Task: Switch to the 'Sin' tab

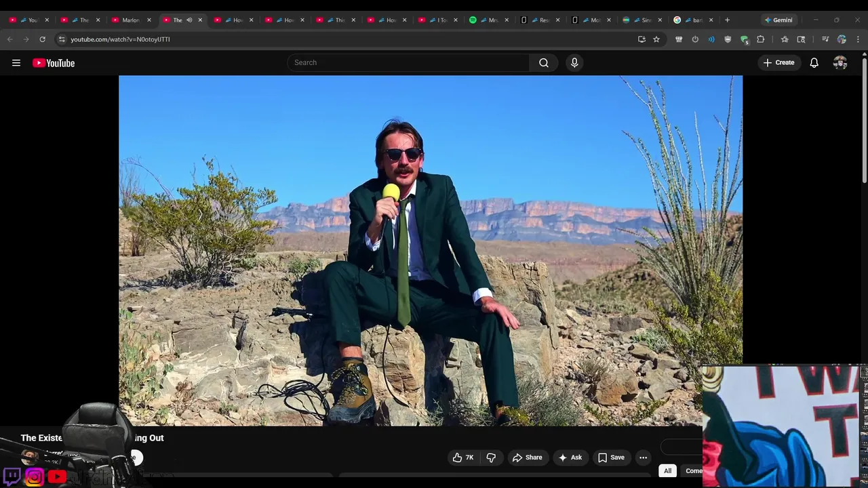Action: click(642, 20)
